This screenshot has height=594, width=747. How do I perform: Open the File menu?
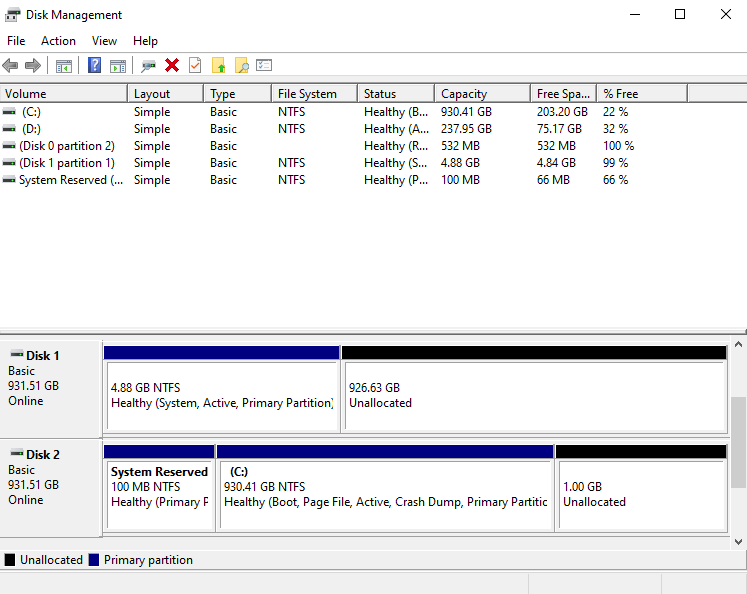16,41
